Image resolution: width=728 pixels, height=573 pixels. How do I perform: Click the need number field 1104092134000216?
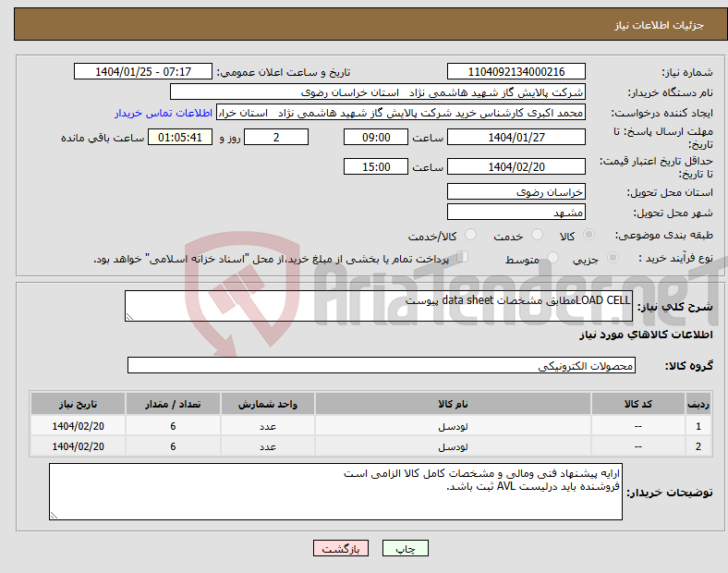coord(516,71)
